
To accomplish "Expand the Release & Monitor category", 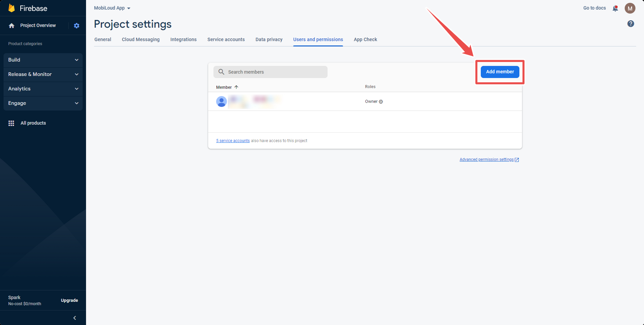I will point(43,74).
